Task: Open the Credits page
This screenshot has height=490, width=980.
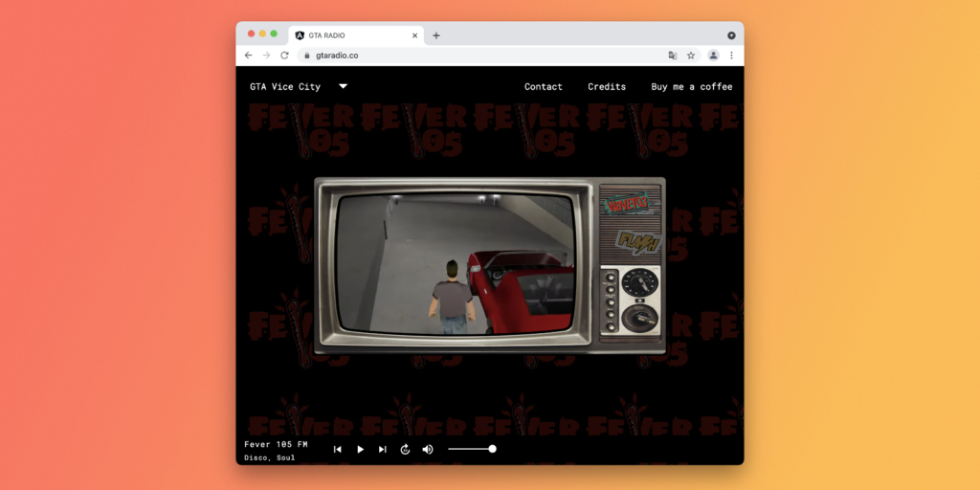Action: (x=607, y=87)
